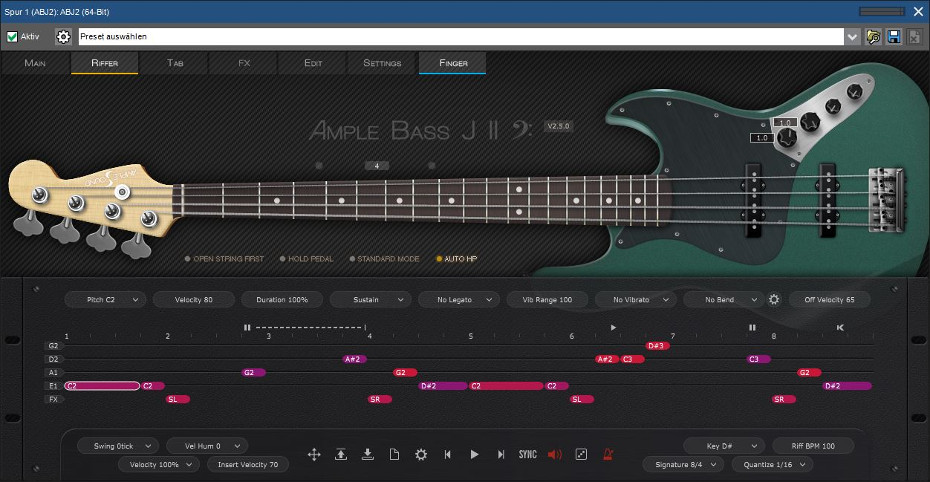Toggle the red speaker audio icon
Screen dimensions: 930x482
[x=555, y=455]
